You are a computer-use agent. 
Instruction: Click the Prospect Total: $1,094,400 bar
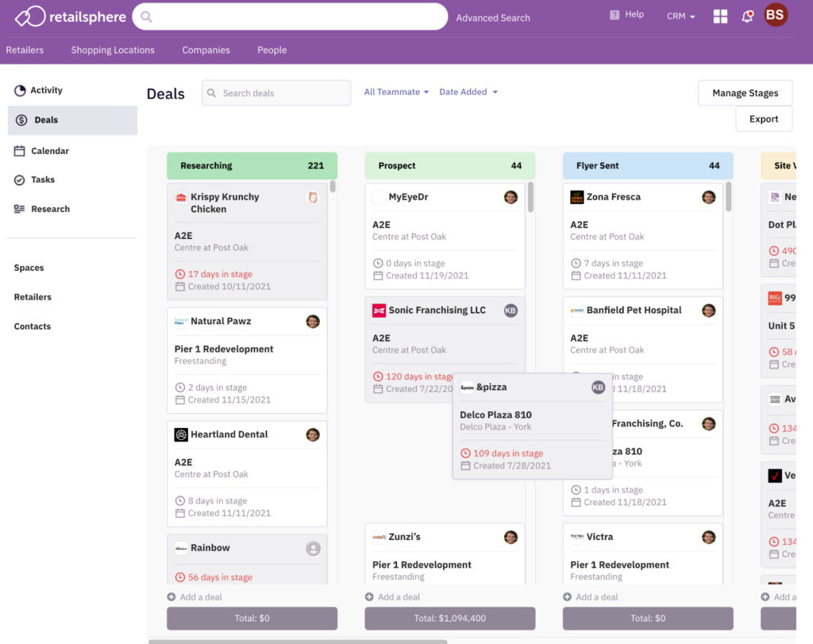[x=450, y=618]
